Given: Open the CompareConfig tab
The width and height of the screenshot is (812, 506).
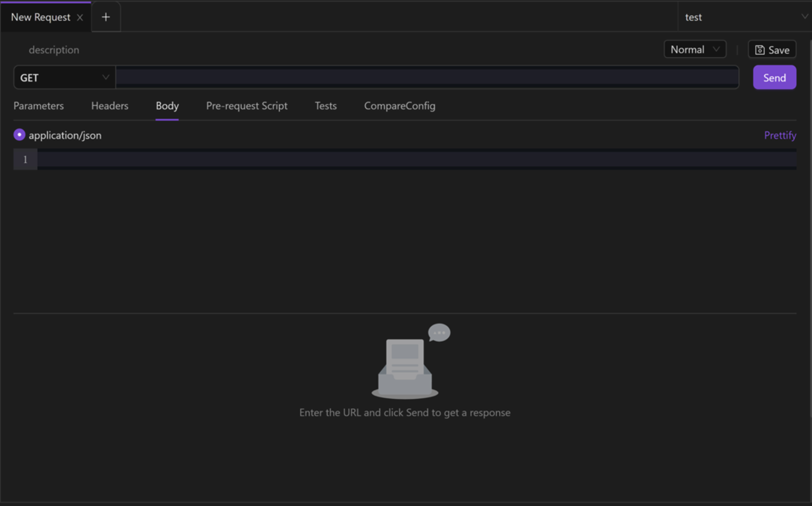Looking at the screenshot, I should tap(400, 106).
